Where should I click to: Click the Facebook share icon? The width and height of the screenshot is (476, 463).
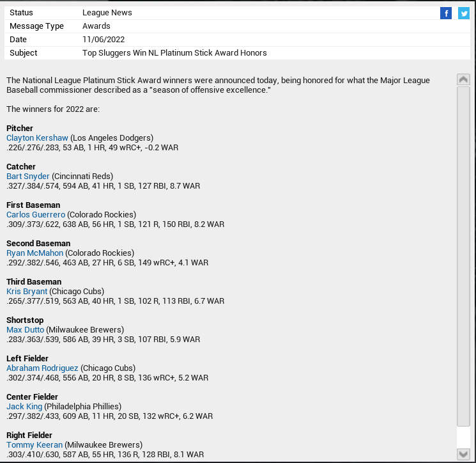445,13
